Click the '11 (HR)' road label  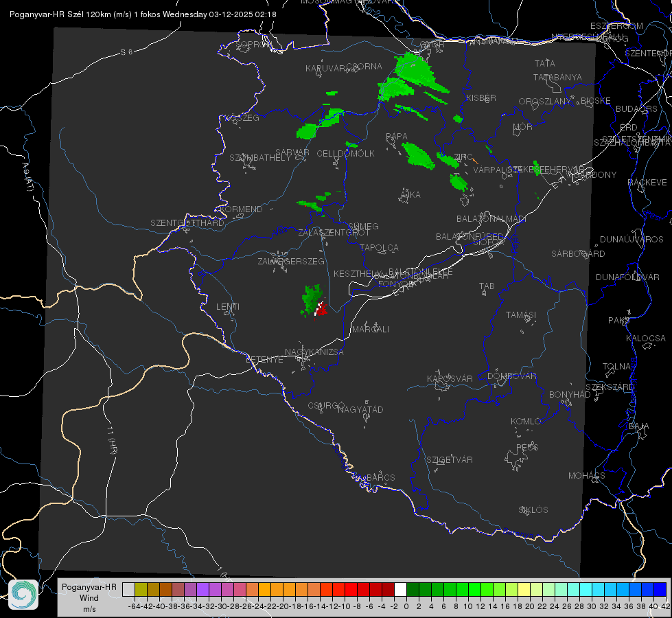point(112,440)
